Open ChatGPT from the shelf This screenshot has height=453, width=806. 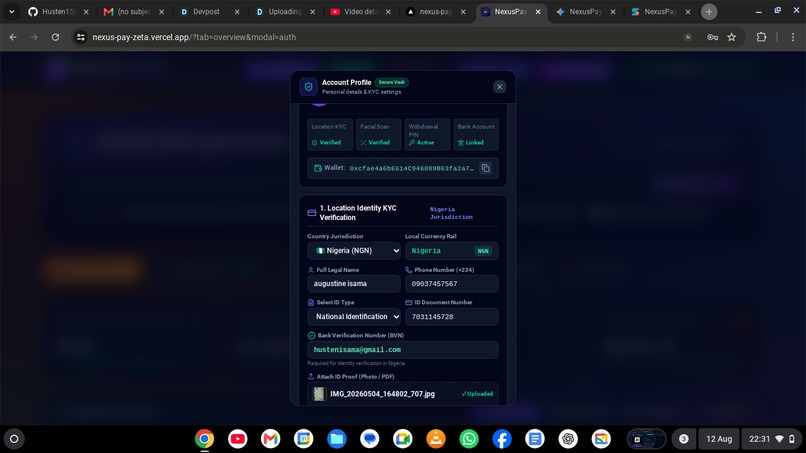(568, 439)
